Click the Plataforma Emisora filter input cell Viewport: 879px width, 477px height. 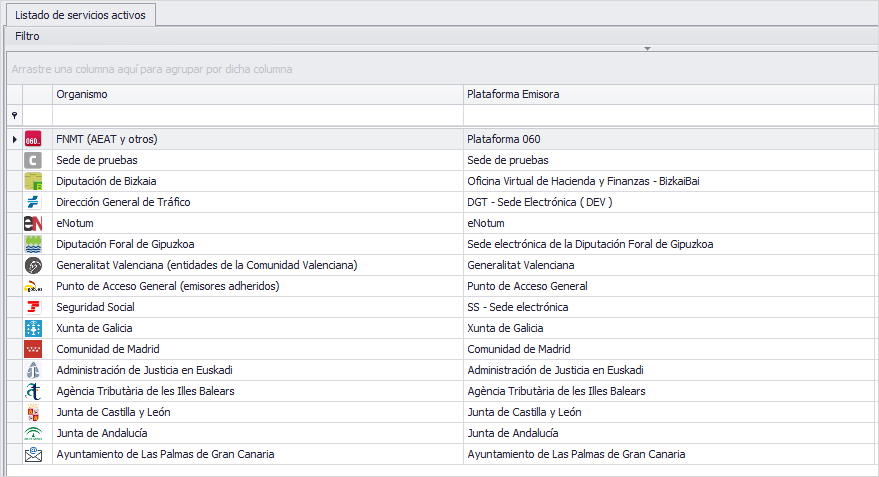669,115
